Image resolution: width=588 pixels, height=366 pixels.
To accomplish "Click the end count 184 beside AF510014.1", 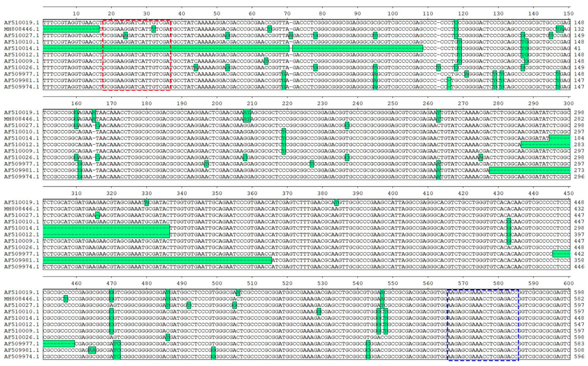I will (x=579, y=138).
